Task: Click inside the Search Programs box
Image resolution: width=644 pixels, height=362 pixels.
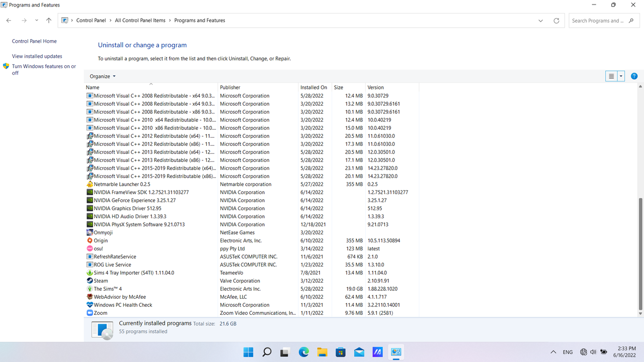Action: tap(599, 20)
